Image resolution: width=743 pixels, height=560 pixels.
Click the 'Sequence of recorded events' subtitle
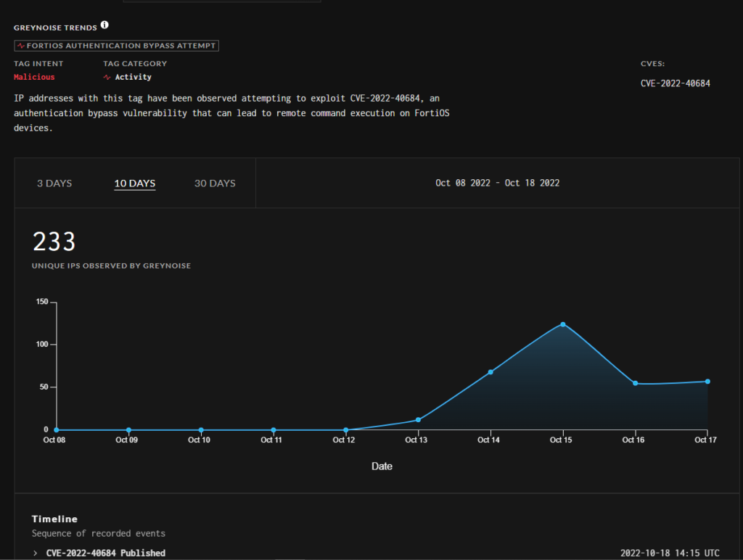coord(99,533)
